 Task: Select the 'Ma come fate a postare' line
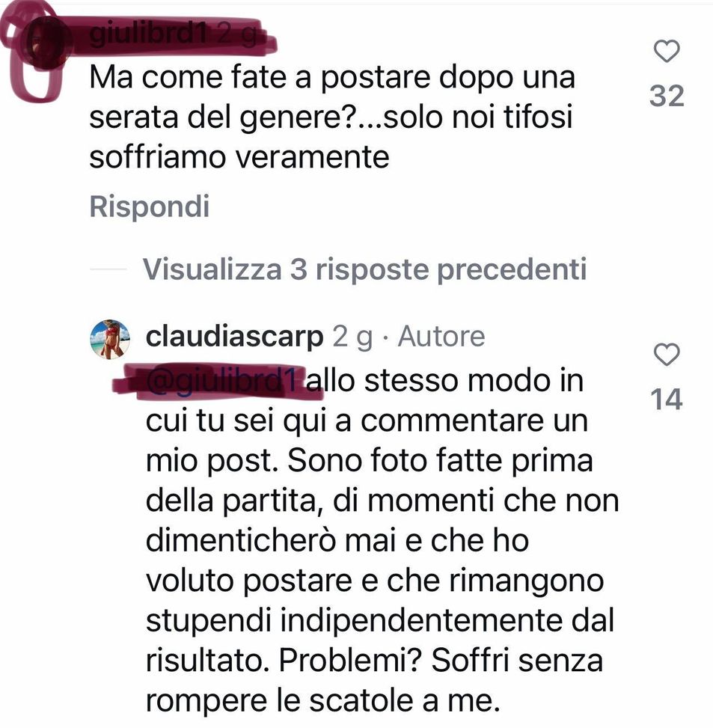[x=332, y=77]
